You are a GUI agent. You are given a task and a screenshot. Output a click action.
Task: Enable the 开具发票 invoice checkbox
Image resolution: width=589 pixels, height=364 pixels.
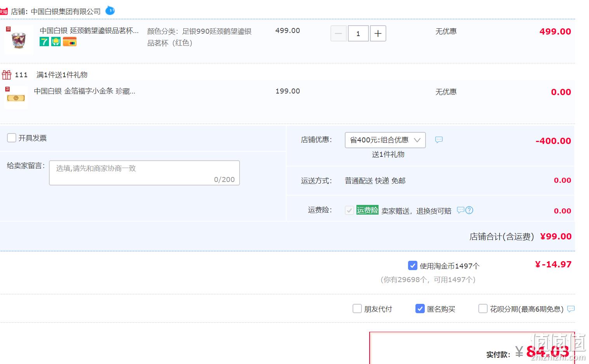[12, 138]
